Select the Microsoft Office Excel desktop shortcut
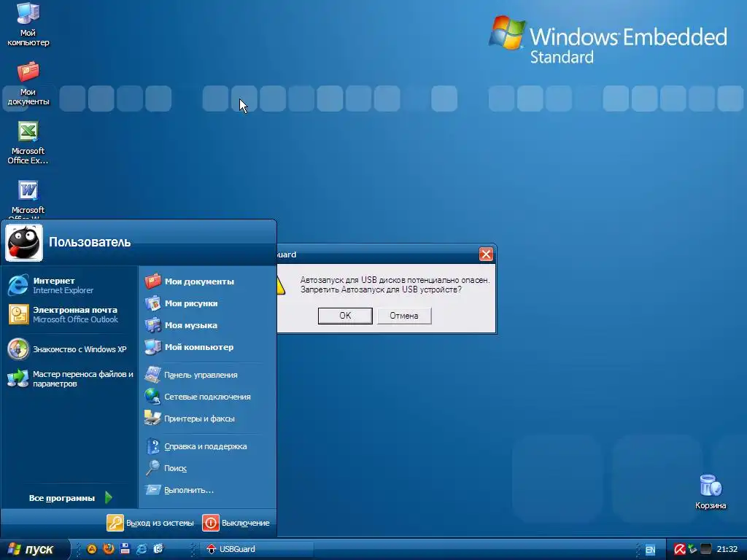Viewport: 747px width, 560px height. click(28, 142)
